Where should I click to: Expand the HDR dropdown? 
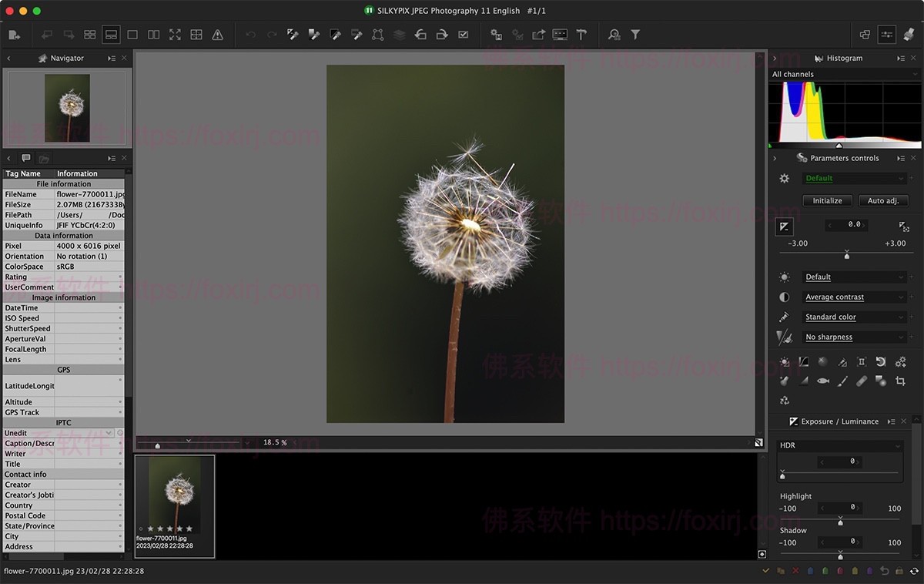[839, 445]
